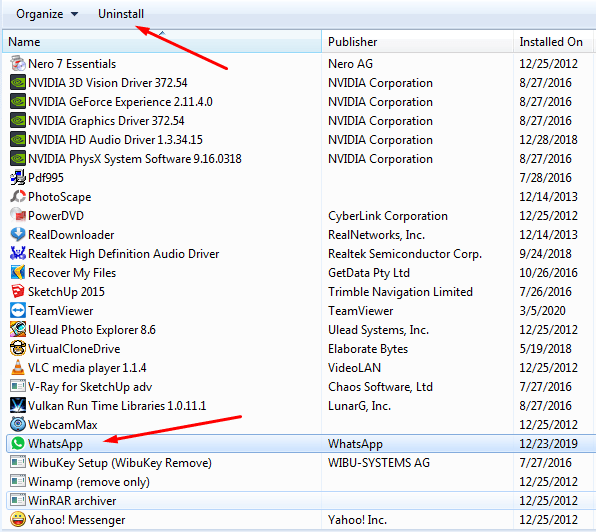The width and height of the screenshot is (596, 532).
Task: Select 'Winamp (remove only)' entry
Action: point(89,482)
